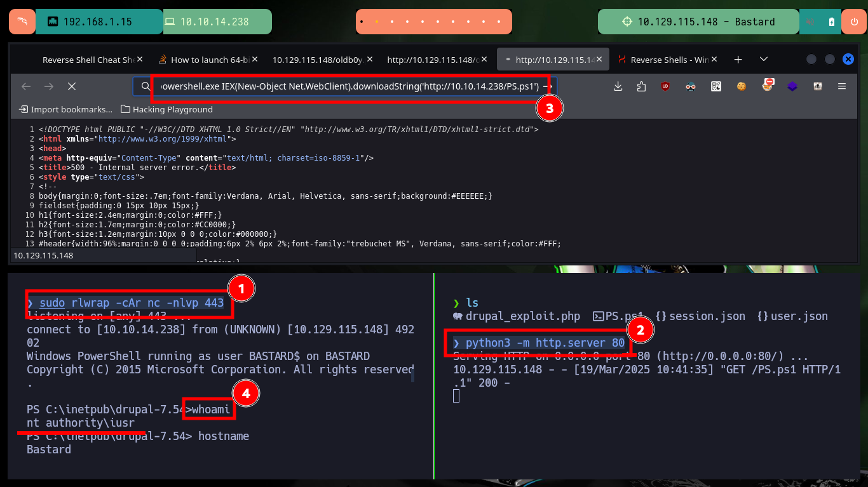Click the dark square extension icon

tap(818, 86)
